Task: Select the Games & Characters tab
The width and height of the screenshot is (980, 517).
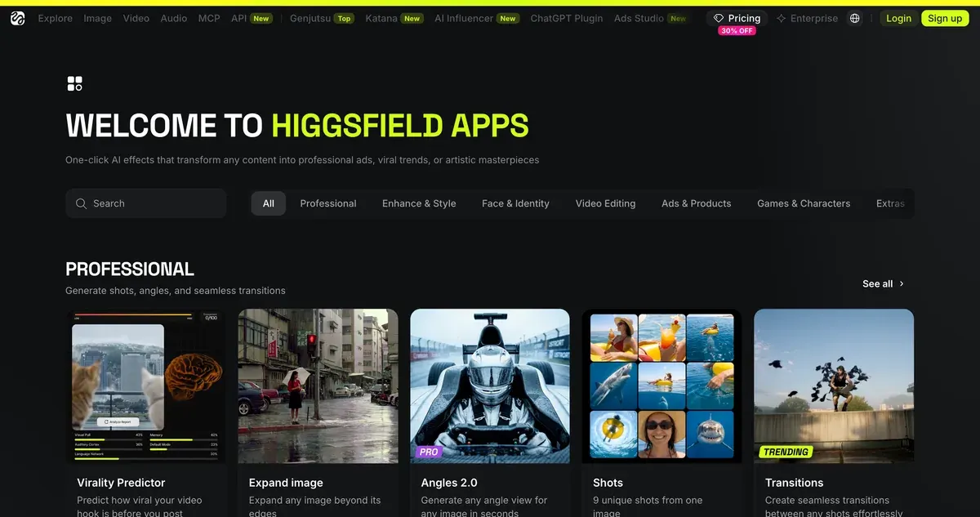Action: pos(804,203)
